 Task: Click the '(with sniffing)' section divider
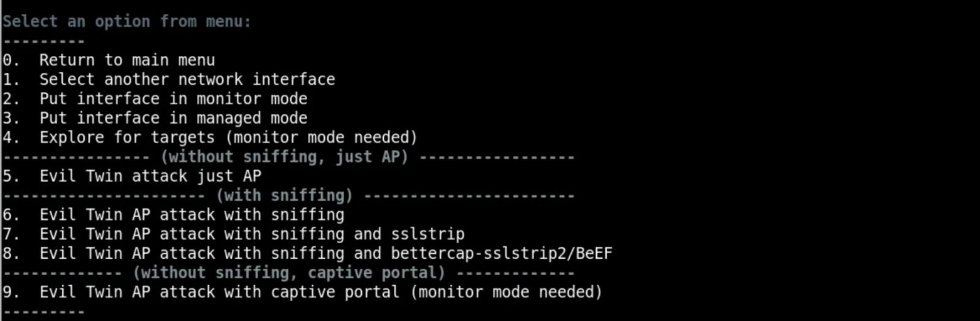(x=284, y=195)
